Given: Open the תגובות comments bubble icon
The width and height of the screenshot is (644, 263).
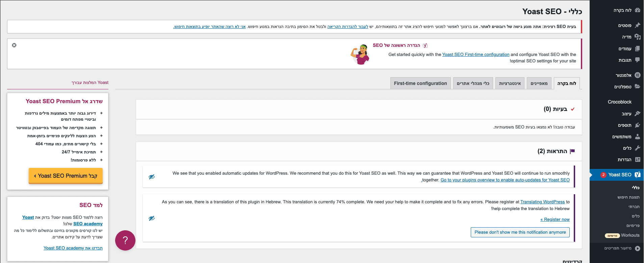Looking at the screenshot, I should tap(637, 60).
